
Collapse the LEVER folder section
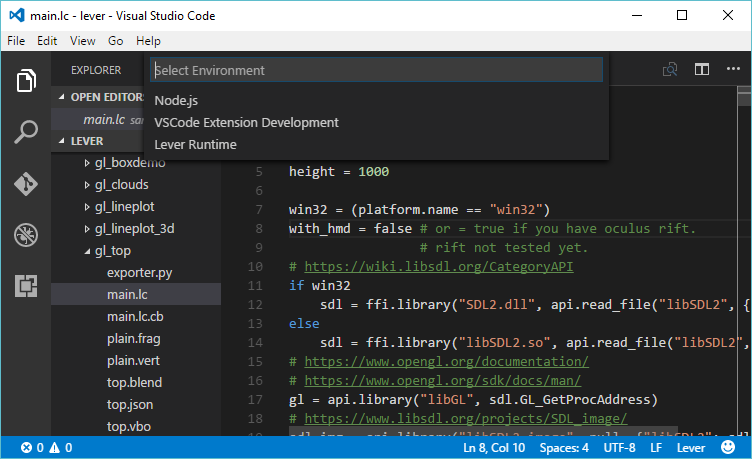[x=64, y=141]
